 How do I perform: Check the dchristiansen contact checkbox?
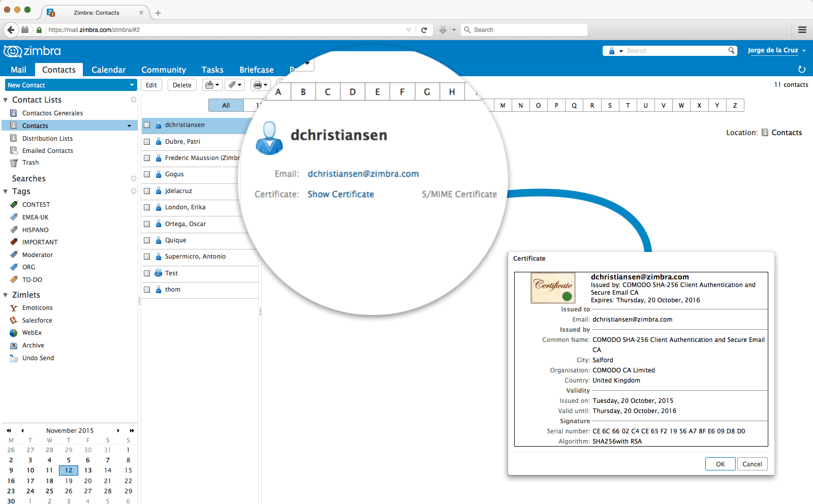point(147,125)
